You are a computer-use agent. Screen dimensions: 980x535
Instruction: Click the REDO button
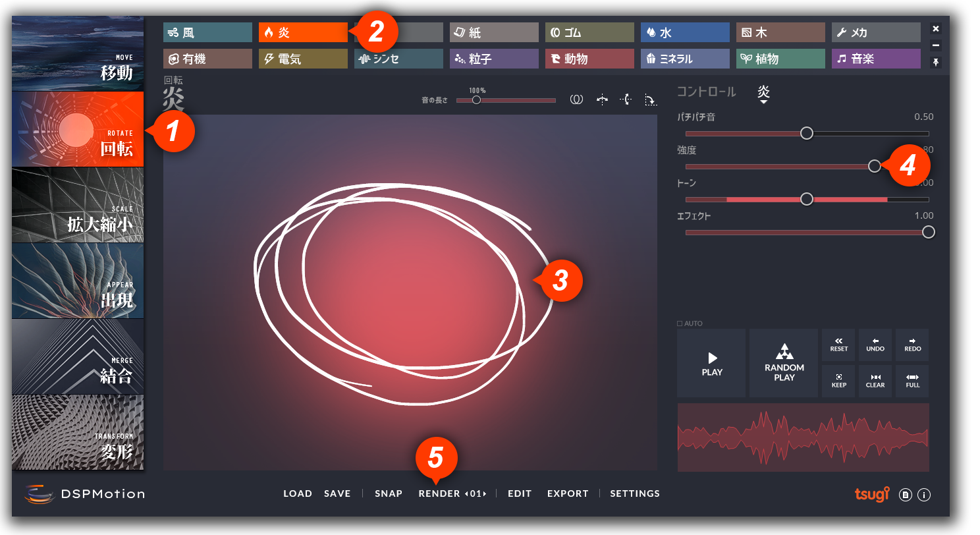click(912, 345)
